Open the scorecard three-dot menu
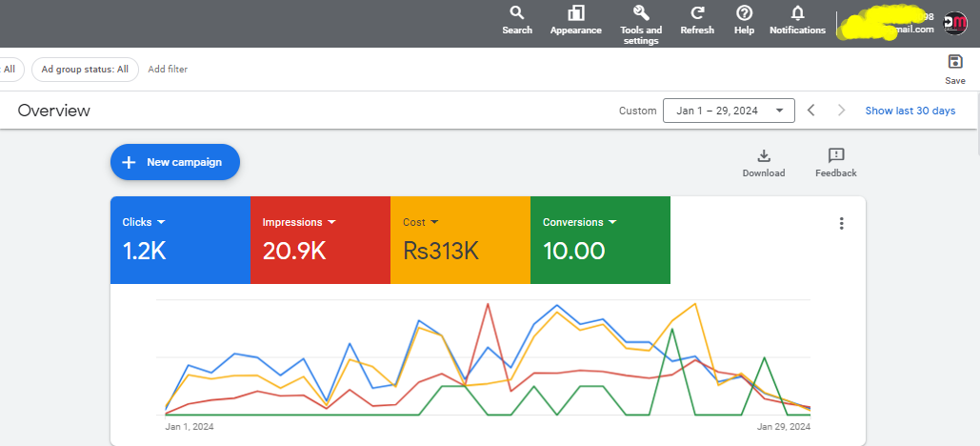The width and height of the screenshot is (980, 446). pos(842,223)
